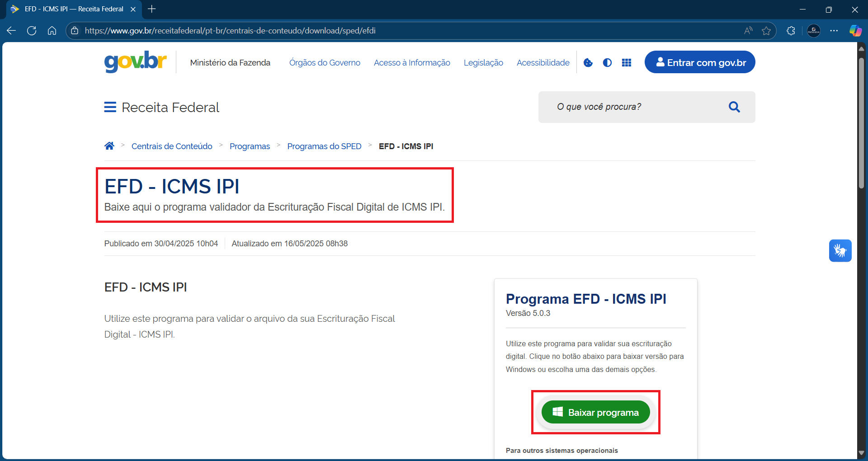Open the Receita Federal hamburger menu

point(110,107)
